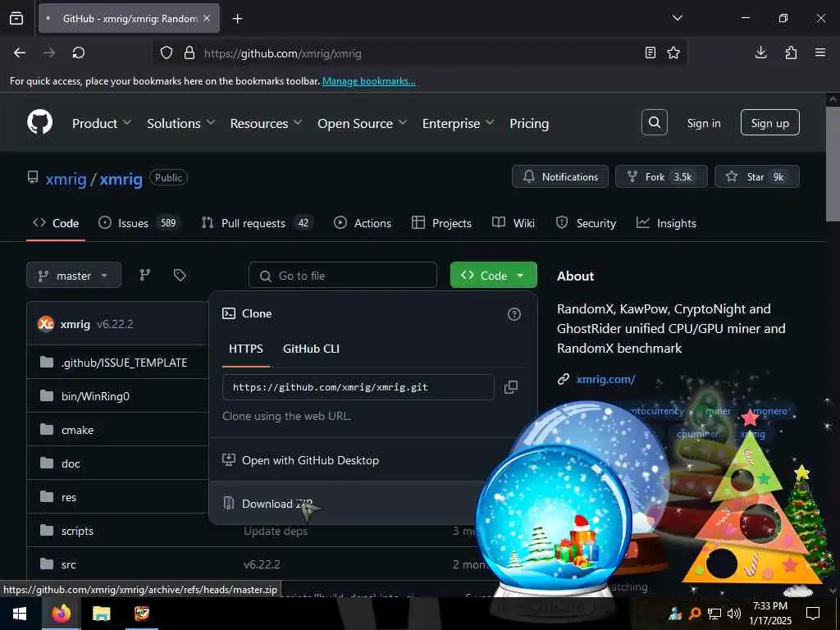Switch to the Pull requests tab
The image size is (840, 630).
pos(257,223)
